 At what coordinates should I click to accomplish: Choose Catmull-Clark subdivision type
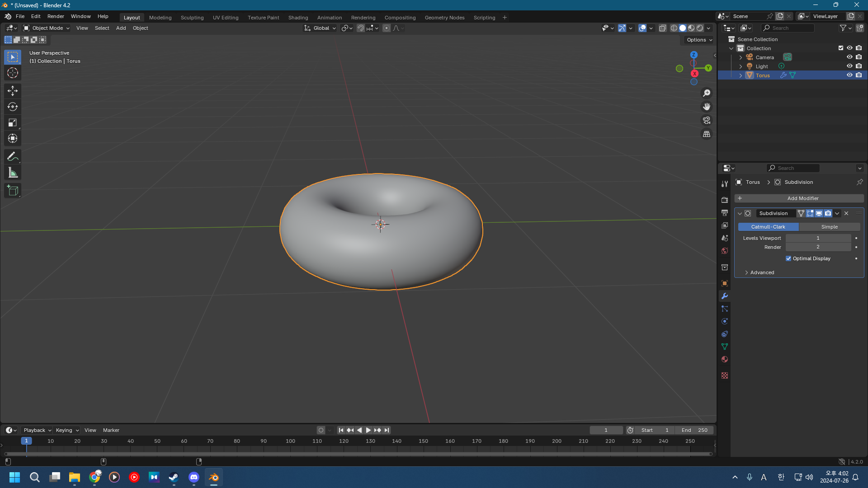click(768, 227)
